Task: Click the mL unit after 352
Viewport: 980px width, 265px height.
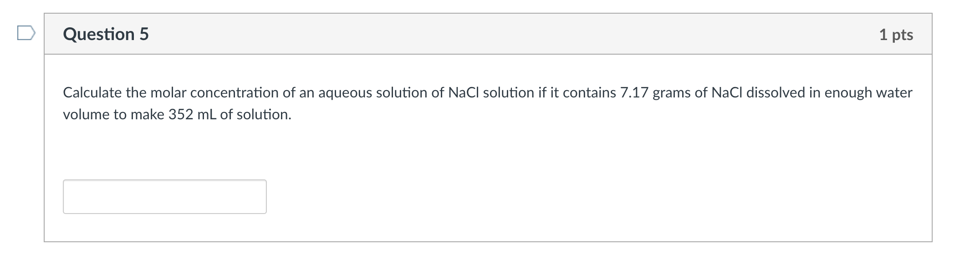Action: (x=207, y=114)
